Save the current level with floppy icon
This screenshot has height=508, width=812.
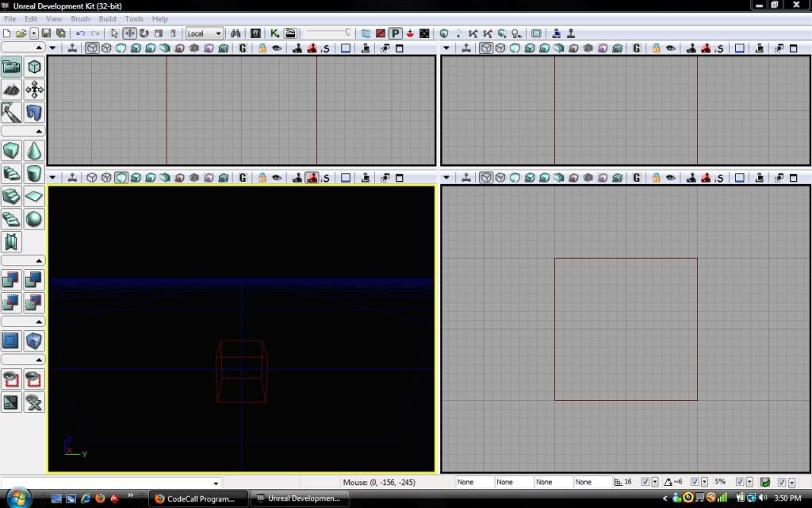pos(46,33)
